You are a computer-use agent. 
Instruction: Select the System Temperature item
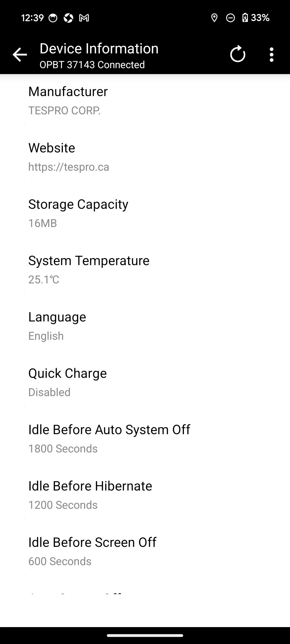(x=145, y=270)
